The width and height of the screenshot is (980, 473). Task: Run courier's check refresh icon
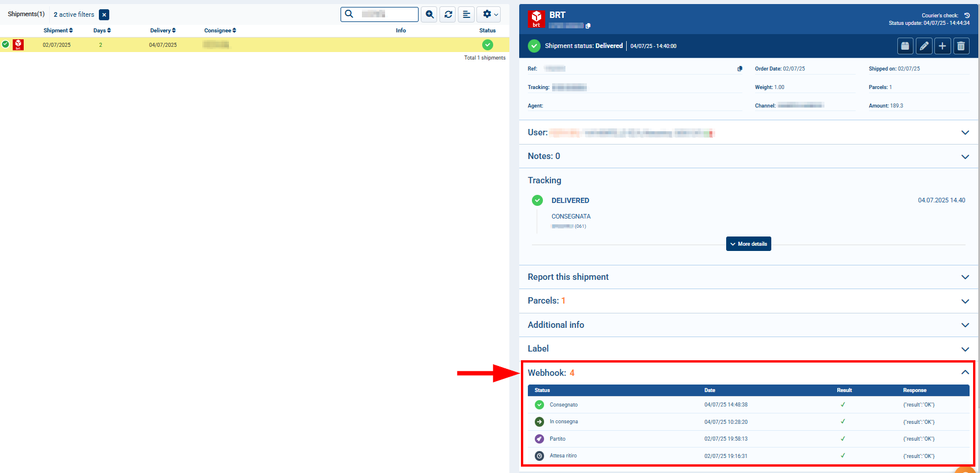[967, 16]
